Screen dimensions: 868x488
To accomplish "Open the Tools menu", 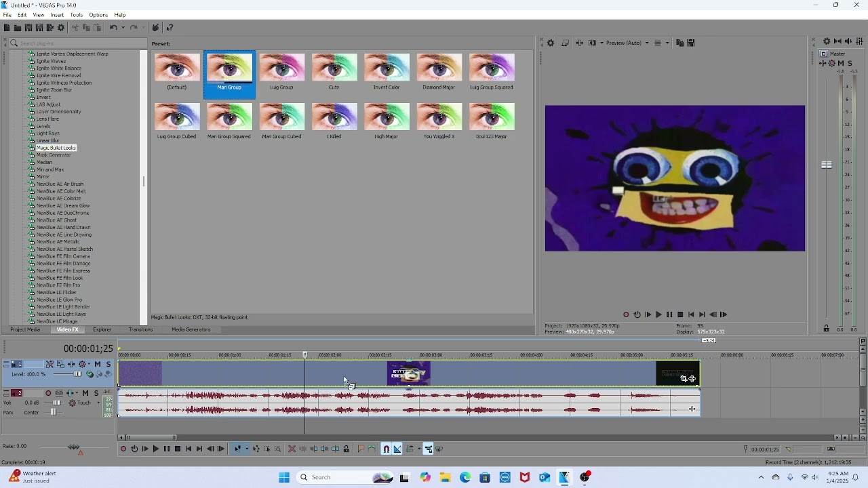I will click(76, 15).
